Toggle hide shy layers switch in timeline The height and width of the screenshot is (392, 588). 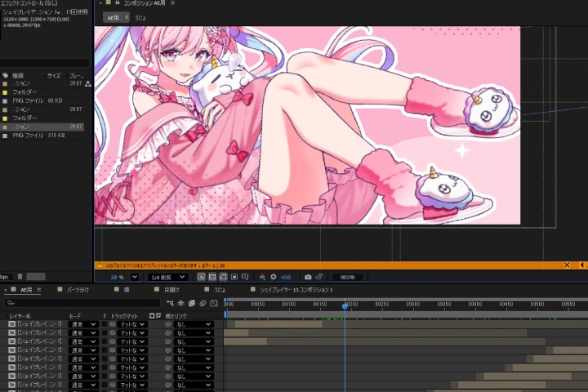pyautogui.click(x=180, y=303)
